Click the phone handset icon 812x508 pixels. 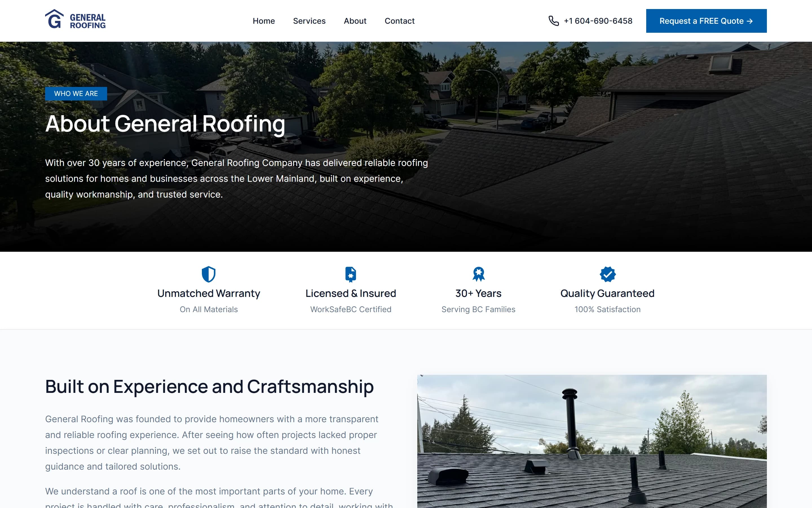[x=553, y=21]
